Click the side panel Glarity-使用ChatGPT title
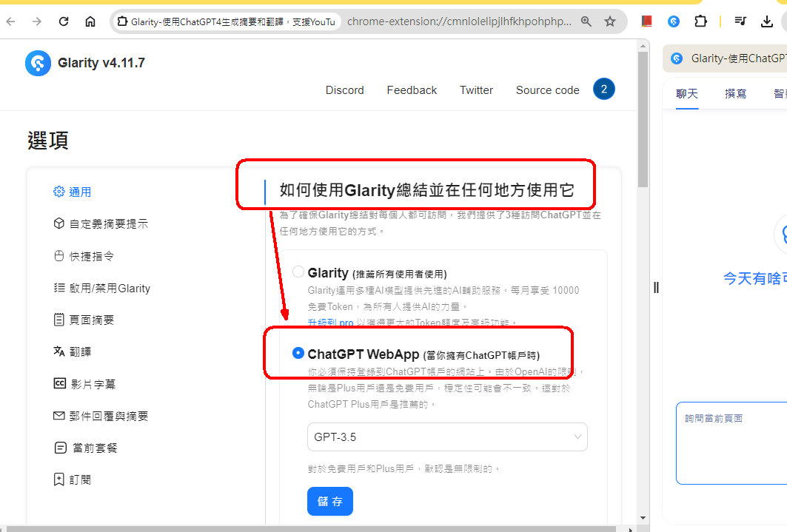 click(739, 58)
